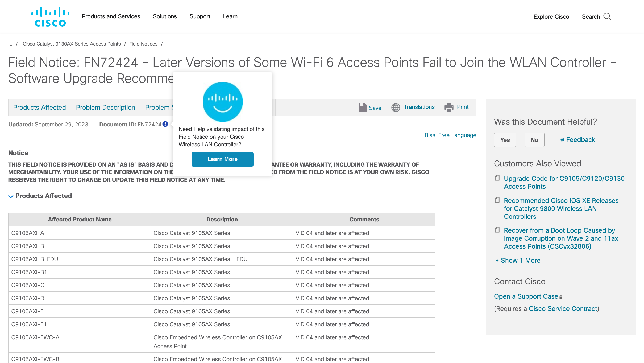644x363 pixels.
Task: Click the Print icon
Action: tap(448, 107)
